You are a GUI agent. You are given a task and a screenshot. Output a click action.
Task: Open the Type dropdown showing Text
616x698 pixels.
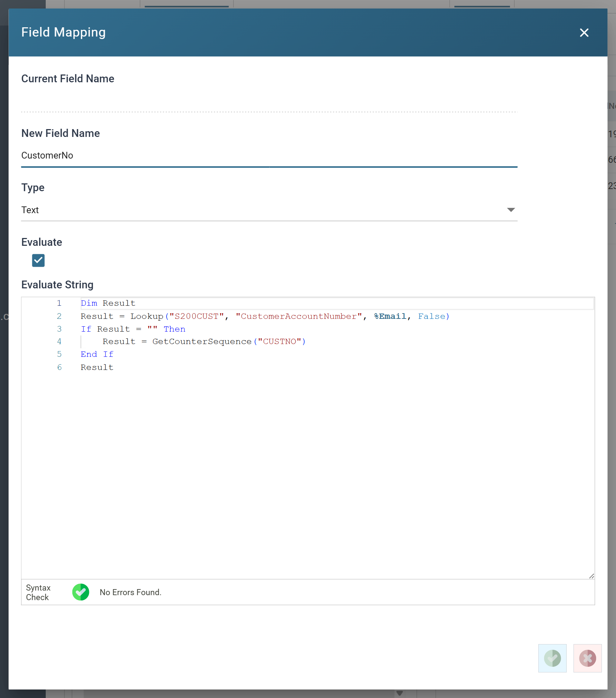(269, 210)
